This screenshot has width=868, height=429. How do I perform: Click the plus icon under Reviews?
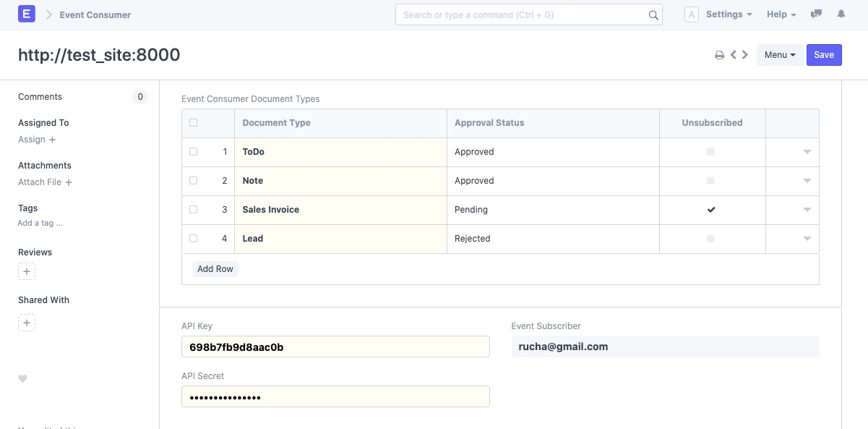coord(27,272)
